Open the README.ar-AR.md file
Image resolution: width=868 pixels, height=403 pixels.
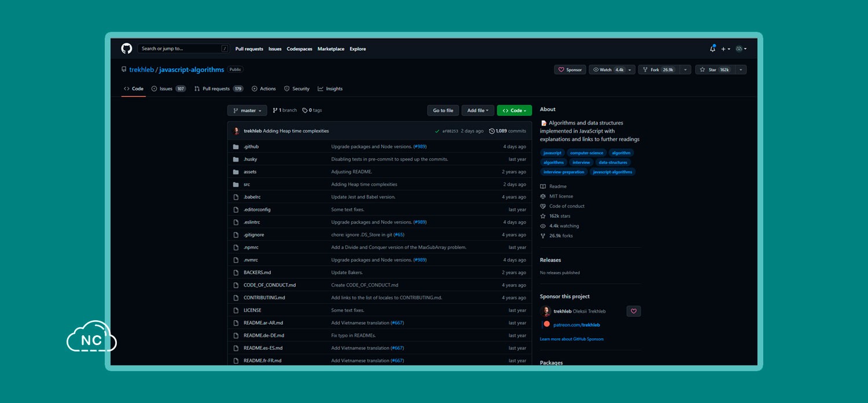pyautogui.click(x=263, y=323)
